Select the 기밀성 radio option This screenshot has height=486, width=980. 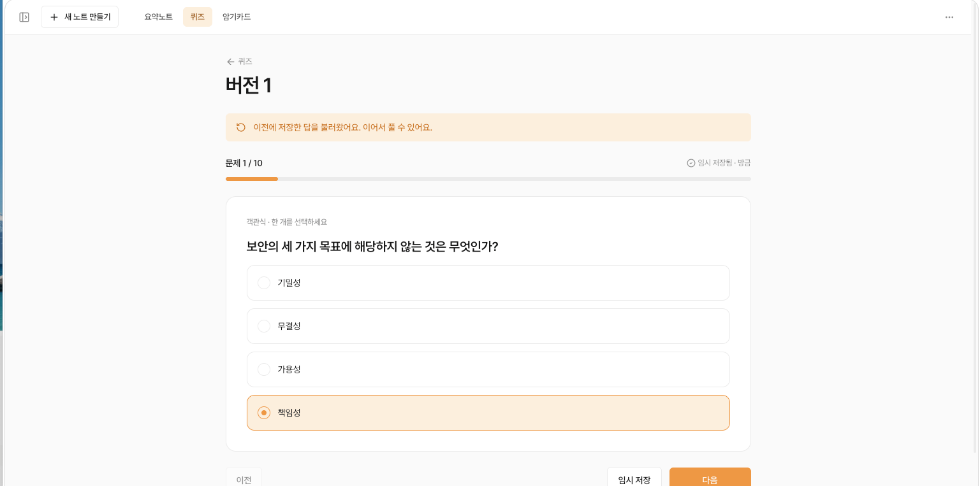(x=488, y=283)
